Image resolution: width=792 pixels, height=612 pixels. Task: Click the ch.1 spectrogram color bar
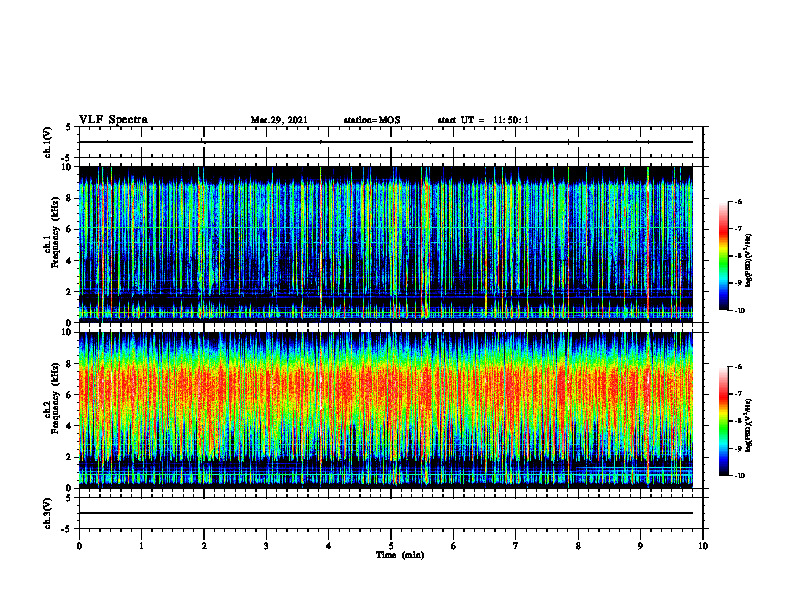[723, 256]
